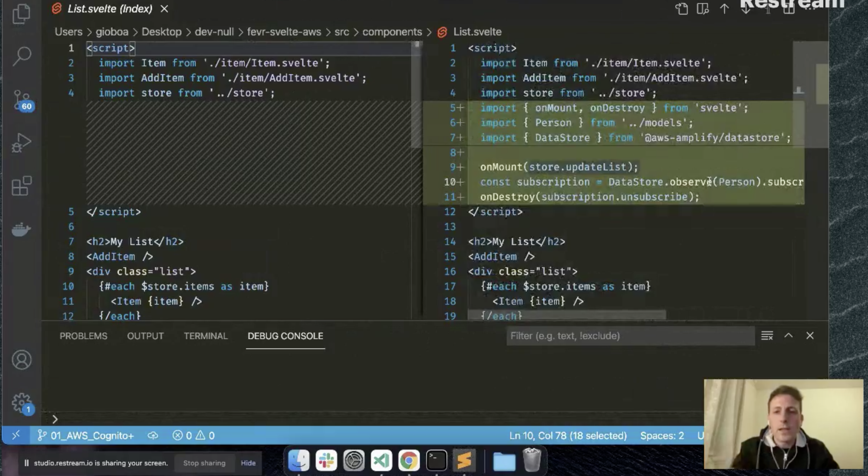Go to previous change with up arrow
The width and height of the screenshot is (868, 476).
(x=724, y=9)
